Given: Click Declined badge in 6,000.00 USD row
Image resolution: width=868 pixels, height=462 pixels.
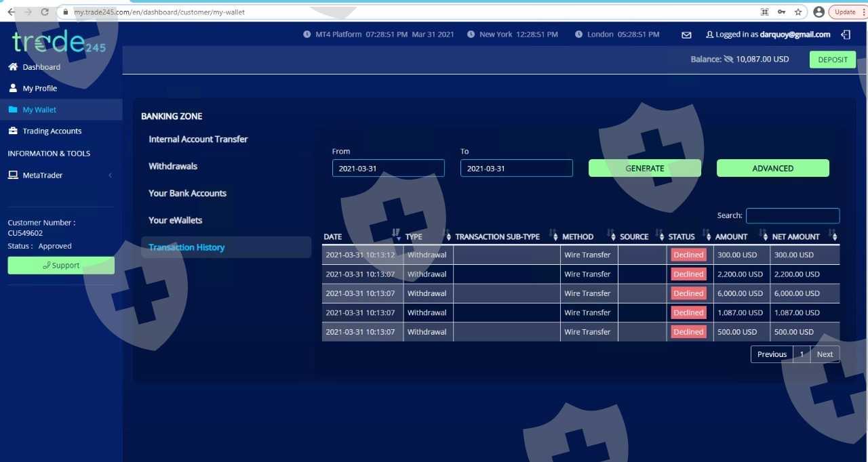Looking at the screenshot, I should pos(688,293).
